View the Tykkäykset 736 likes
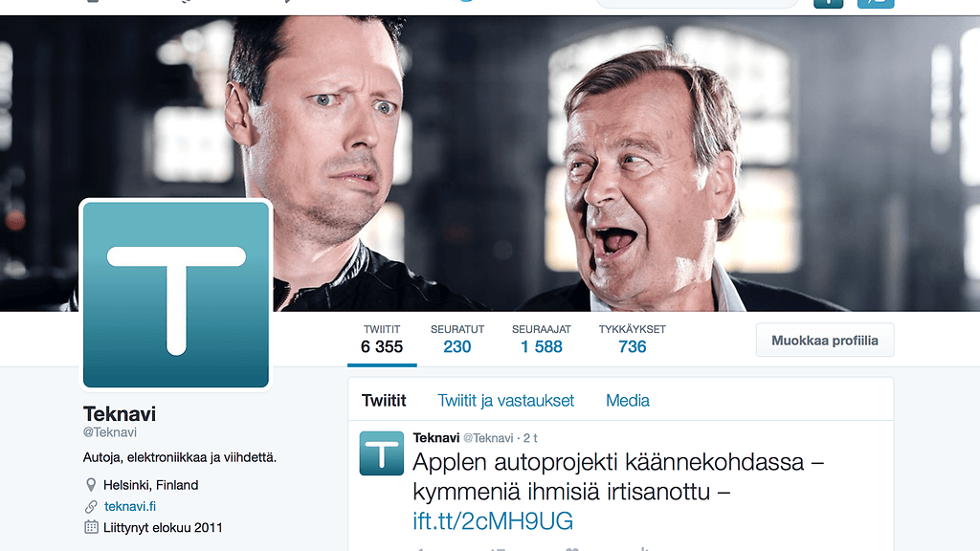Viewport: 980px width, 551px height. pos(632,340)
